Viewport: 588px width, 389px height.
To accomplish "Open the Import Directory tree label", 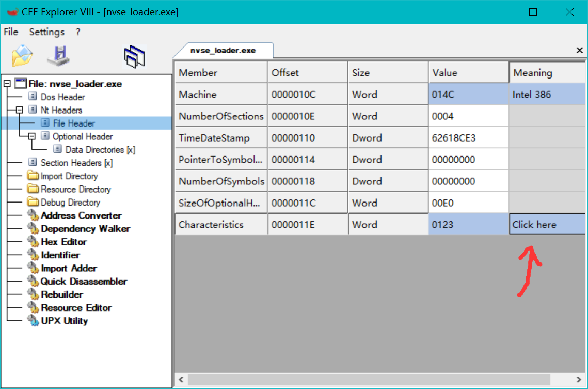I will click(69, 176).
